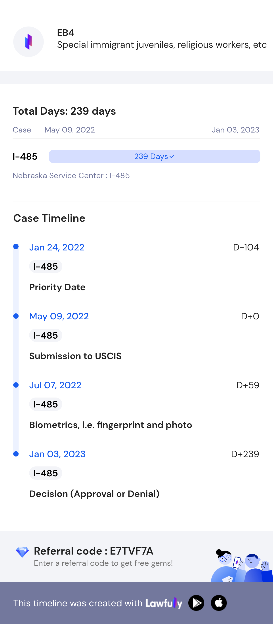Viewport: 273px width, 644px height.
Task: Click the timeline dot for Submission to USCIS
Action: tap(16, 316)
